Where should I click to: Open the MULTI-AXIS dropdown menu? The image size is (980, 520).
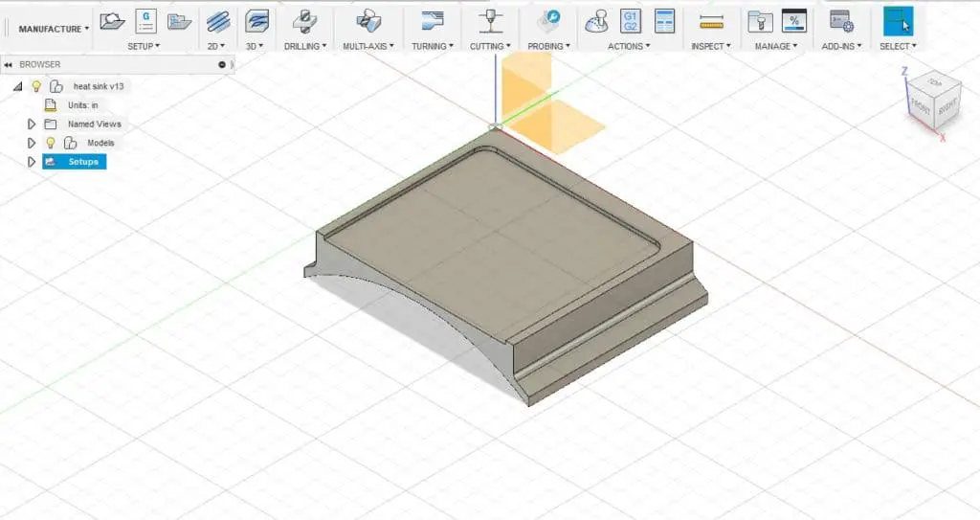(368, 46)
